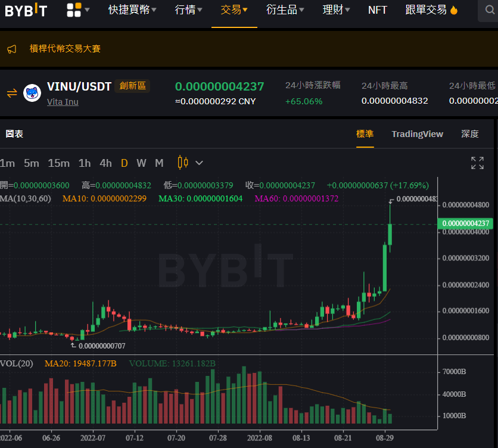The width and height of the screenshot is (498, 448).
Task: Click the 0.00000004800 price axis label
Action: (466, 205)
